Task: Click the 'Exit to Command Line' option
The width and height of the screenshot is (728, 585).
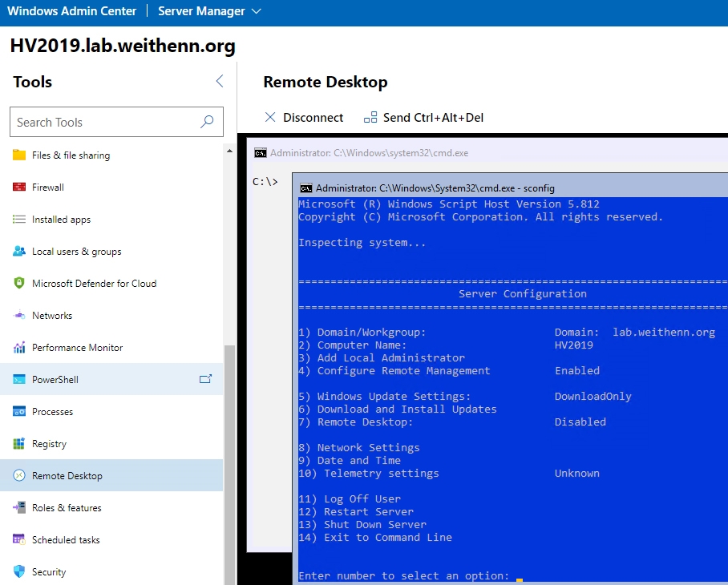Action: [375, 537]
